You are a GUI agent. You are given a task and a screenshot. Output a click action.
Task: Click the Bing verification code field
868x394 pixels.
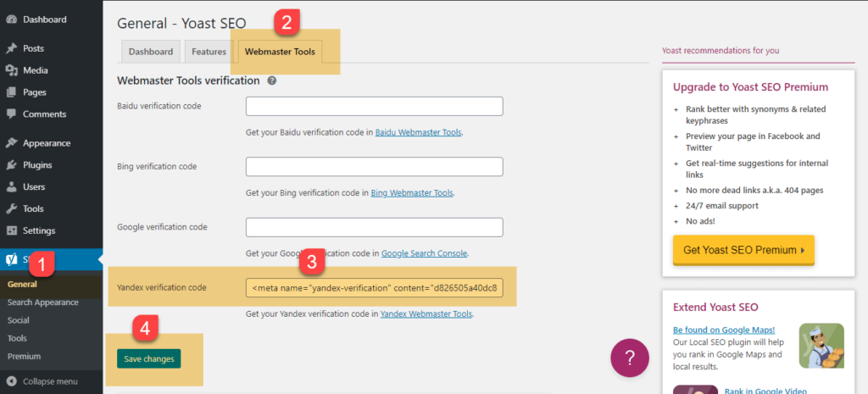(374, 167)
